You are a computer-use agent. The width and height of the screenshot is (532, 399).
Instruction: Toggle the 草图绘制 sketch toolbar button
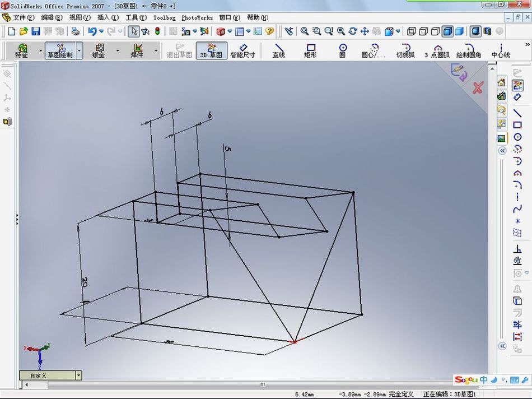pyautogui.click(x=60, y=50)
